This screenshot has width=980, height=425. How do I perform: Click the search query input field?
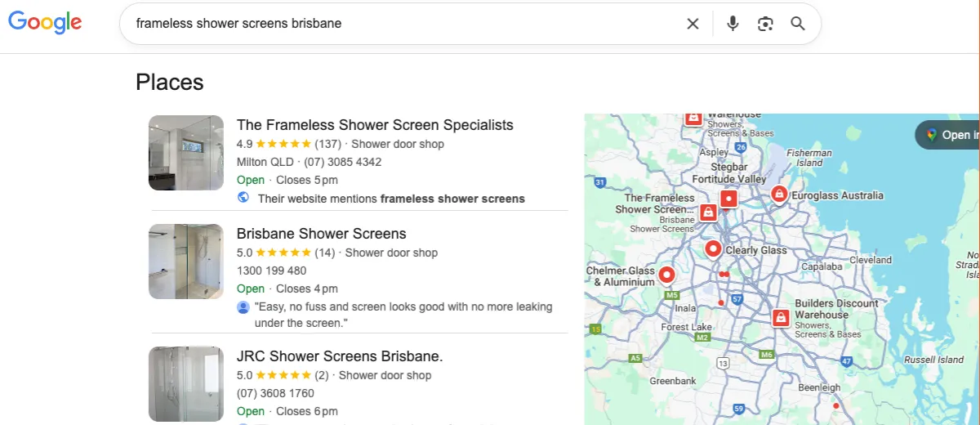[400, 24]
